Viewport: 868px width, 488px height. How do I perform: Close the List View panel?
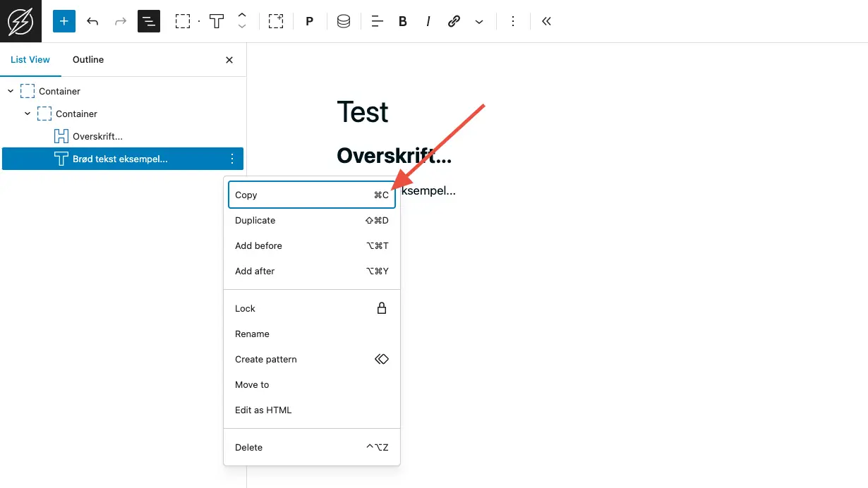(229, 60)
